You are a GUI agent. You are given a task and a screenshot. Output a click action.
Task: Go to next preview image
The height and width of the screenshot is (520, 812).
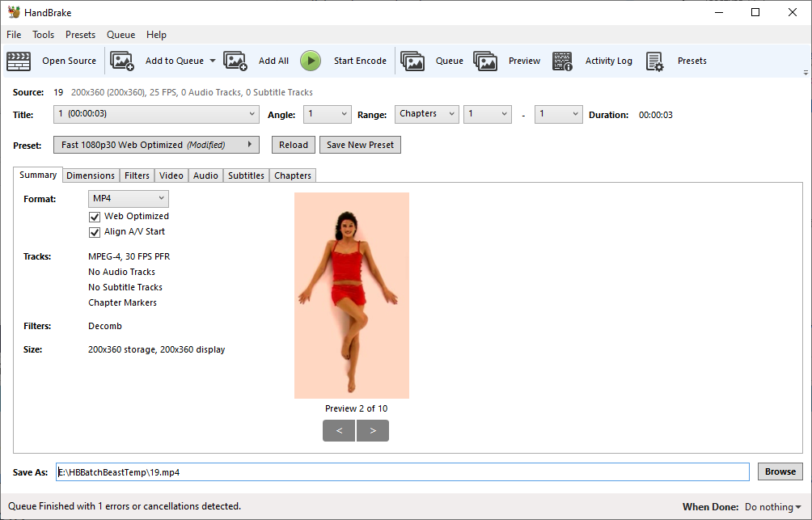click(373, 430)
